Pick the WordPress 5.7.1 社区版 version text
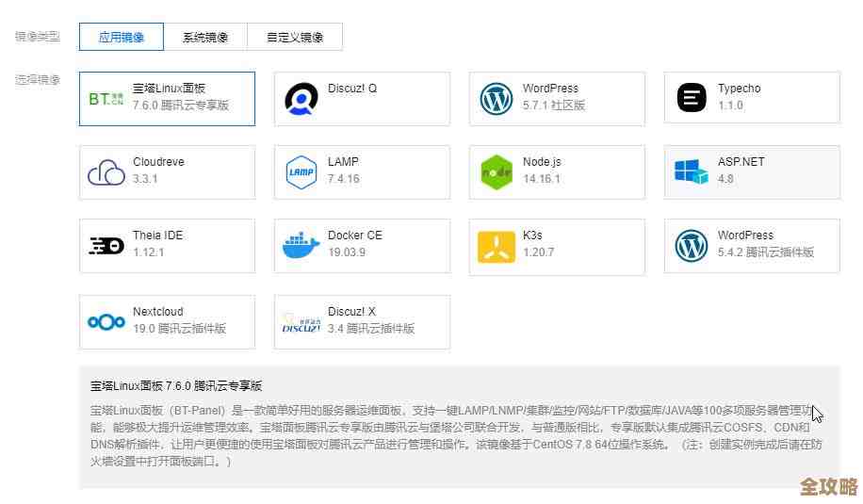This screenshot has height=504, width=863. pos(554,106)
